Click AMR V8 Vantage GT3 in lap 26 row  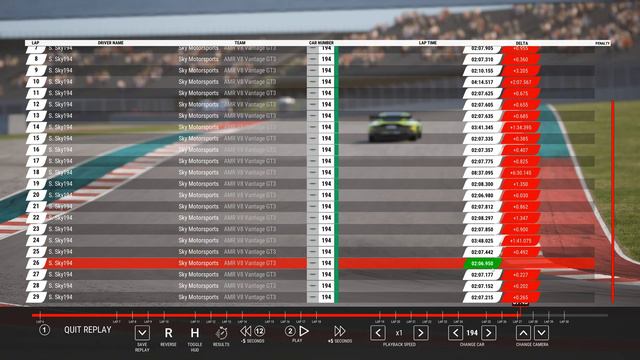coord(250,263)
